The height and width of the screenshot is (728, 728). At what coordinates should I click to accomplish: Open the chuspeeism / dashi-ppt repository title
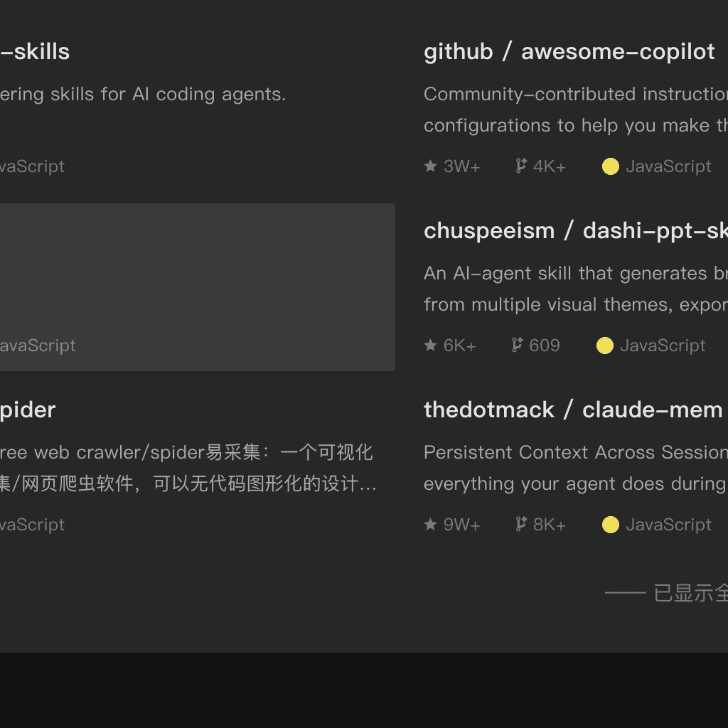click(576, 231)
